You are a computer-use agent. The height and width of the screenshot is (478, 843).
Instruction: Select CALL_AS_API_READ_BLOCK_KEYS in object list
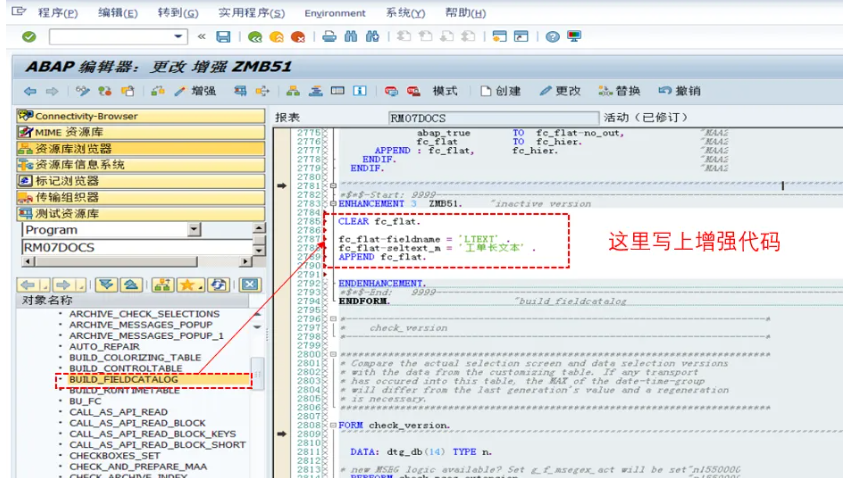[x=153, y=434]
